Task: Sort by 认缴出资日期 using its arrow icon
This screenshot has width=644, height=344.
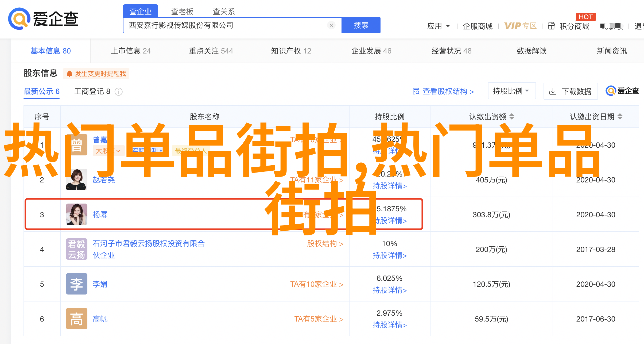Action: 620,116
